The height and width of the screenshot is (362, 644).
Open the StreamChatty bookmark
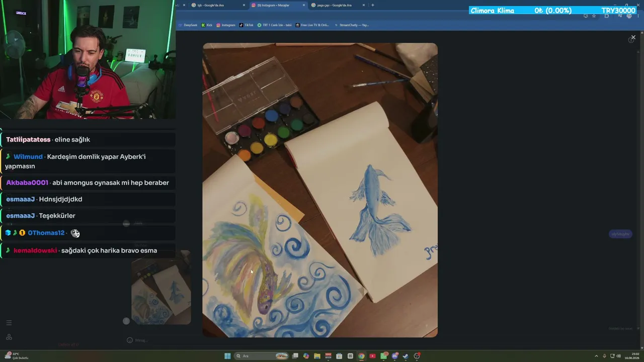352,25
